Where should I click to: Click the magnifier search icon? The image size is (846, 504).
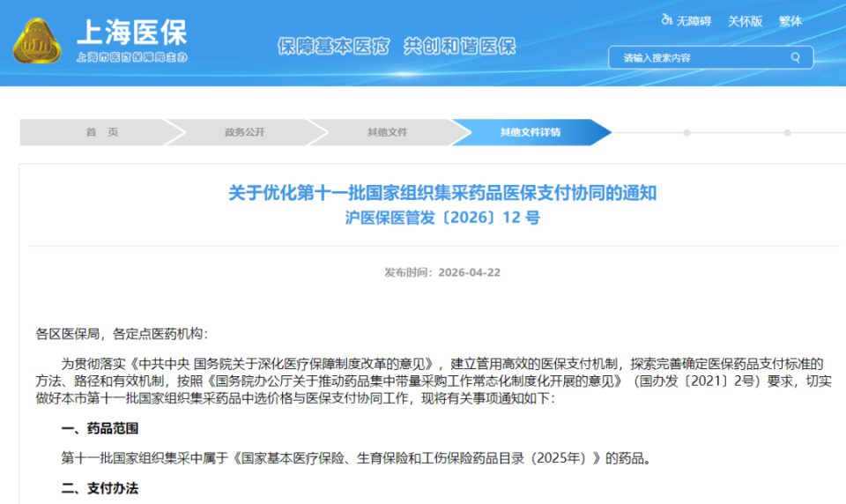pyautogui.click(x=795, y=58)
